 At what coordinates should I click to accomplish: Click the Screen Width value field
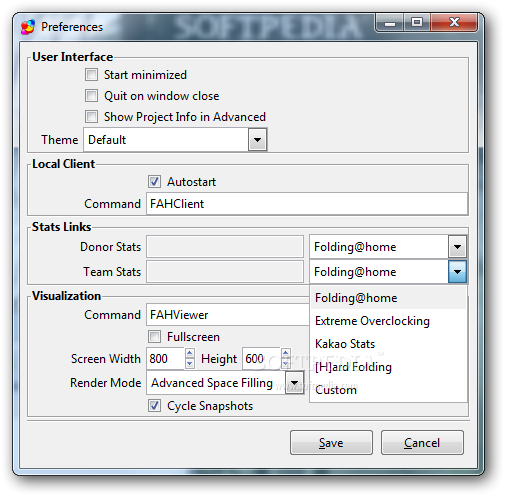click(x=165, y=359)
